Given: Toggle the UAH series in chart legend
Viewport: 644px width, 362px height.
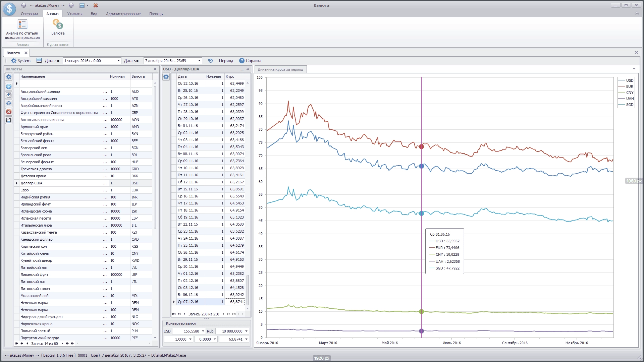Looking at the screenshot, I should tap(626, 99).
